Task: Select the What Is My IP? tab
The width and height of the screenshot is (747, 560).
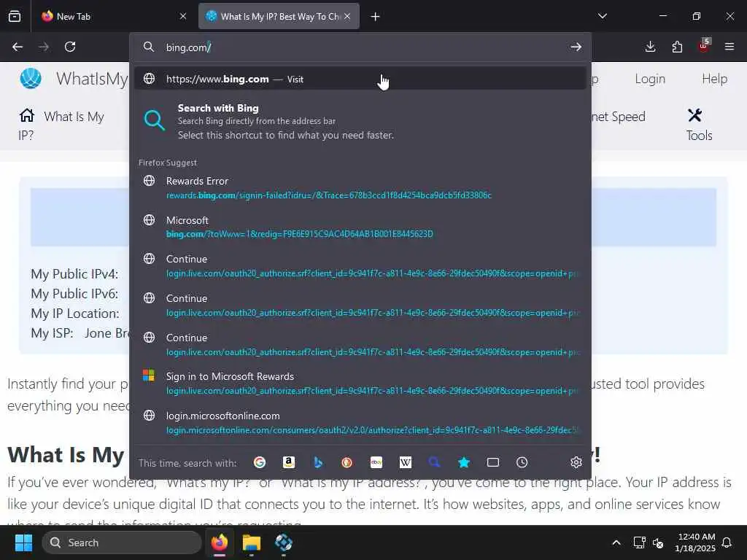Action: pos(279,16)
